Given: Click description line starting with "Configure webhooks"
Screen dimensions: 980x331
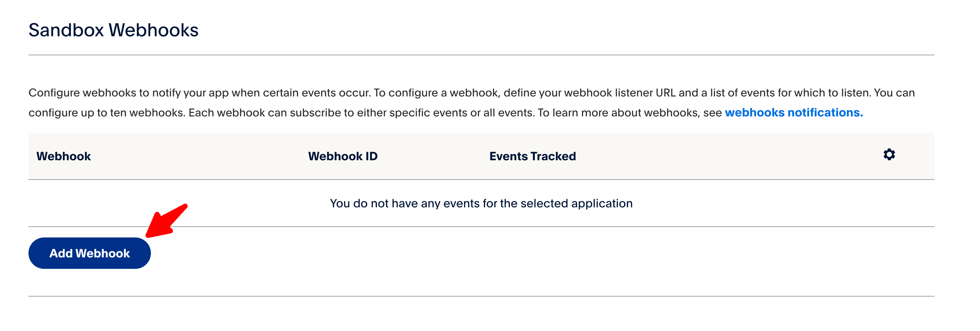Looking at the screenshot, I should (471, 93).
